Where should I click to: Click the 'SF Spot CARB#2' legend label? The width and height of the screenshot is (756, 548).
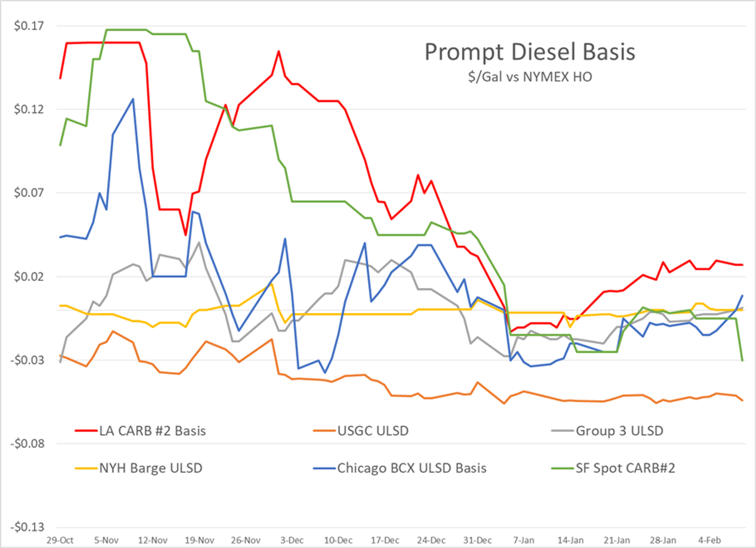click(x=626, y=468)
